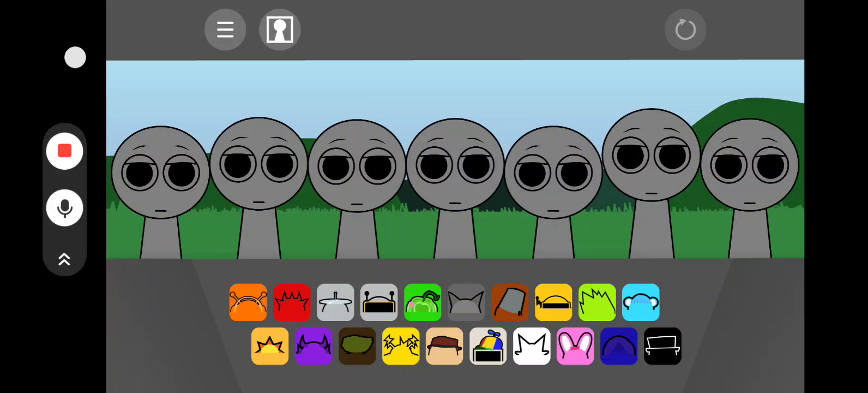
Task: Select the orange headphones sound icon
Action: [248, 302]
